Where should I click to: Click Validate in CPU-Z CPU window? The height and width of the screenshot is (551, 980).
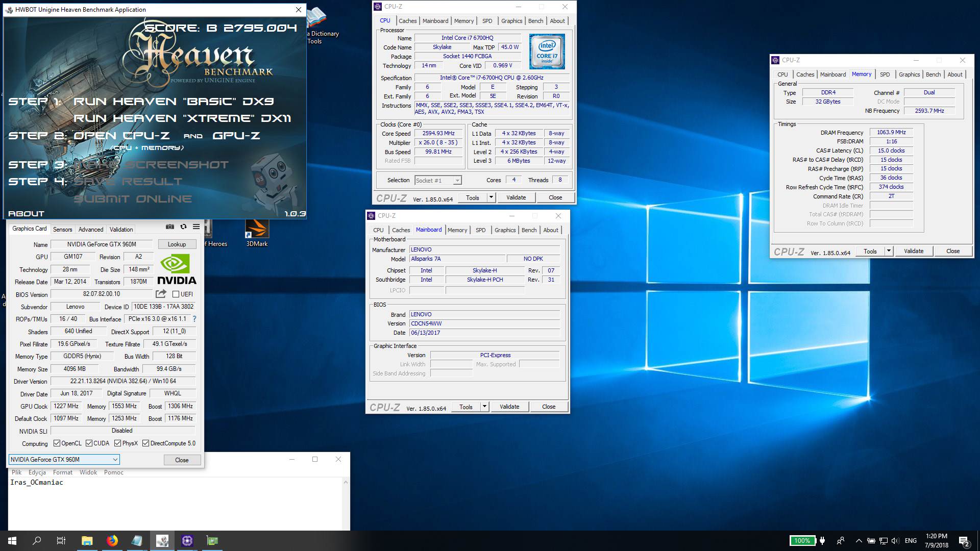516,197
